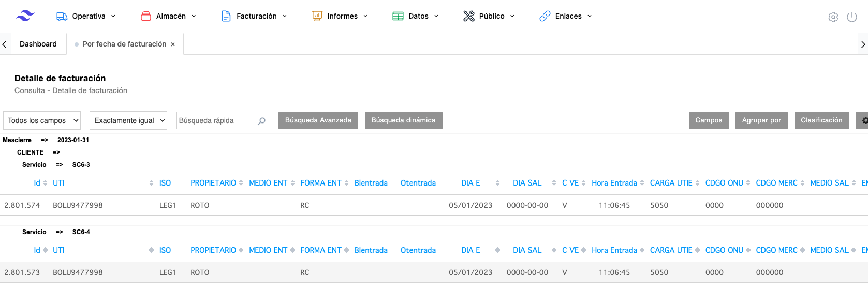The image size is (868, 291).
Task: Switch to the Dashboard tab
Action: click(x=38, y=44)
